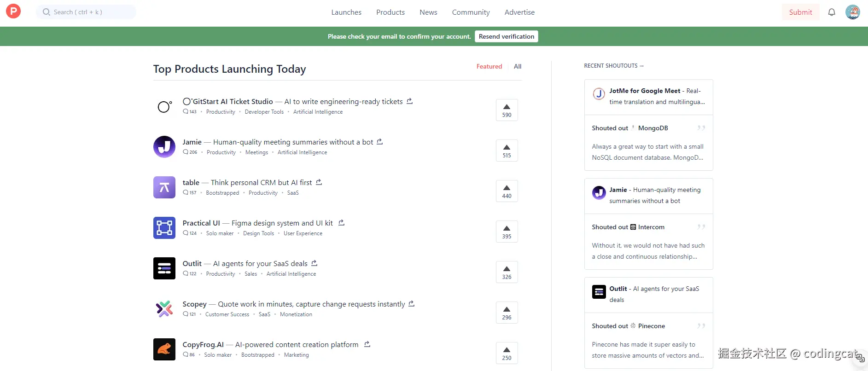Click the translate icon in bottom-right corner
Image resolution: width=868 pixels, height=371 pixels.
pyautogui.click(x=860, y=358)
